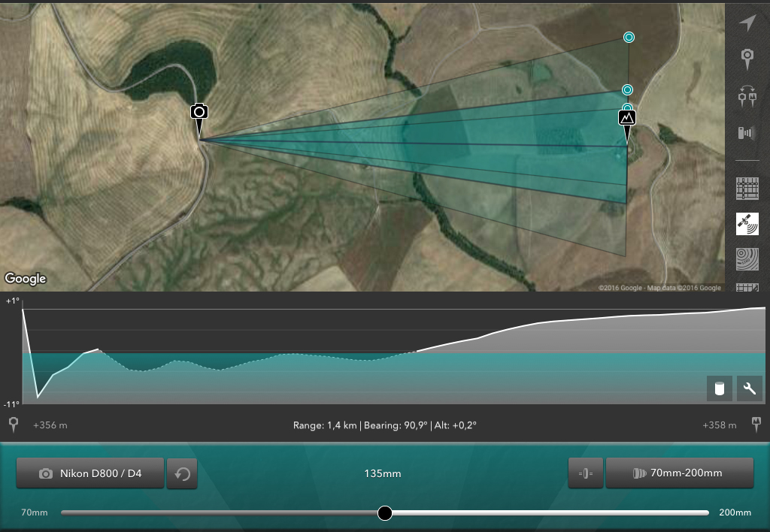
Task: Select the camera pin placement tool
Action: [747, 59]
